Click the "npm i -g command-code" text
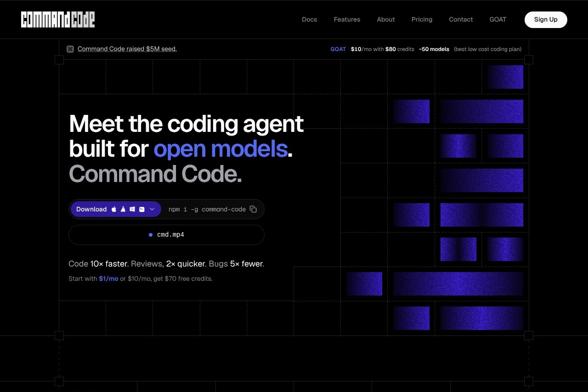The height and width of the screenshot is (392, 588). (207, 209)
